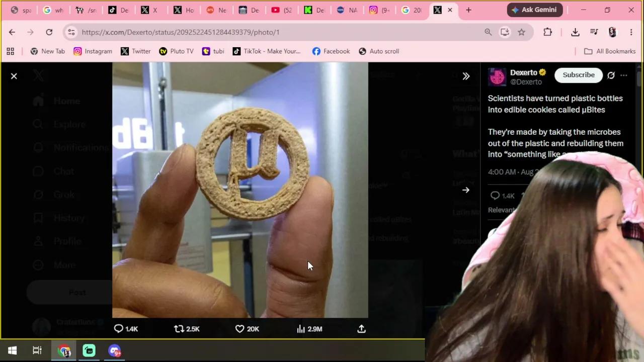This screenshot has height=362, width=644.
Task: Repost the tweet showing 2.5K reposts
Action: [x=187, y=329]
